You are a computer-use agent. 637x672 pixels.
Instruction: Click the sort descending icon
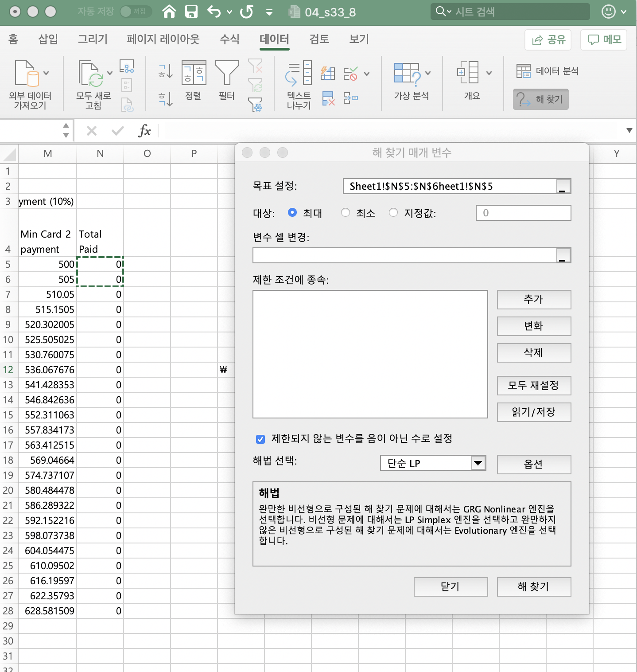point(165,98)
